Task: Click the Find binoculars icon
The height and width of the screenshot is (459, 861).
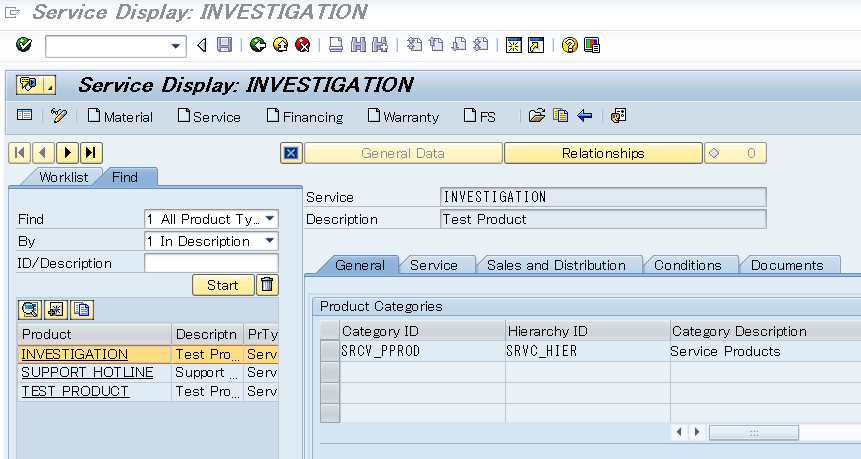Action: coord(358,45)
